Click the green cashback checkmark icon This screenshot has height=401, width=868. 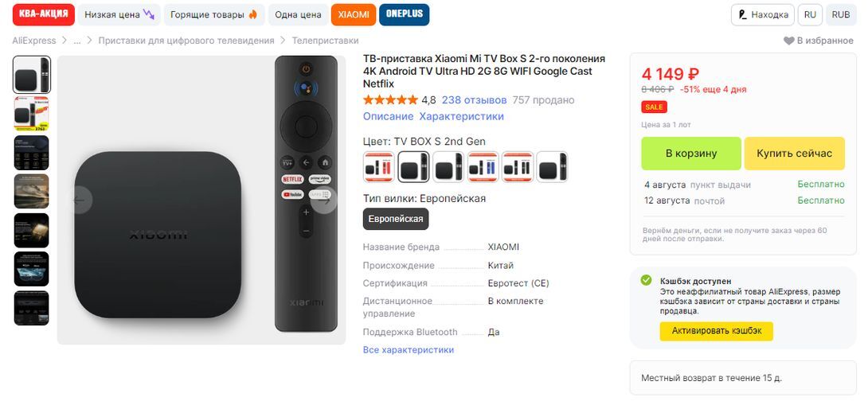coord(646,280)
